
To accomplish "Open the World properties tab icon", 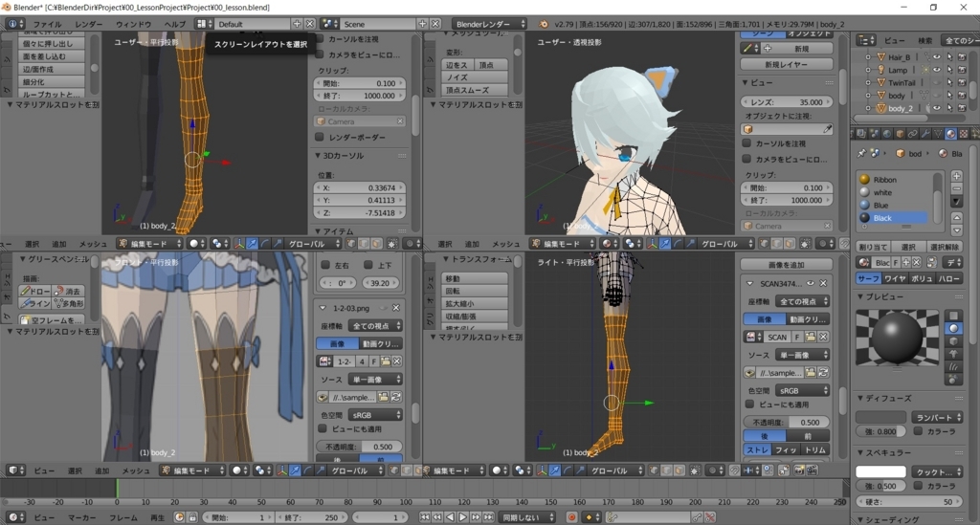I will click(x=887, y=134).
